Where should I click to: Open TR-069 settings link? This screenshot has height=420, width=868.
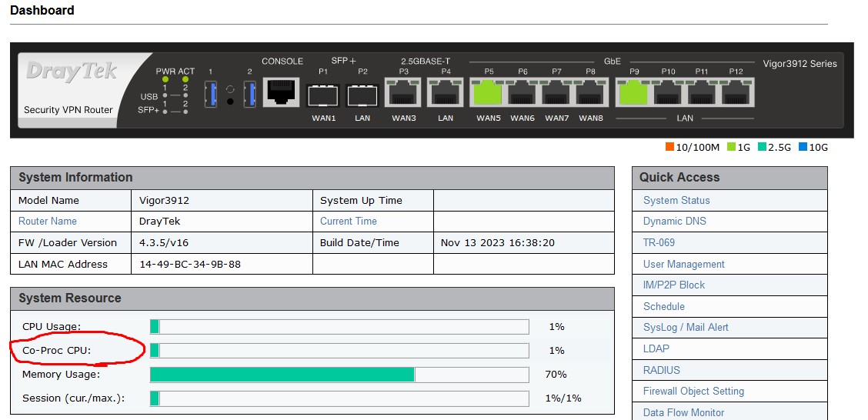[x=659, y=242]
